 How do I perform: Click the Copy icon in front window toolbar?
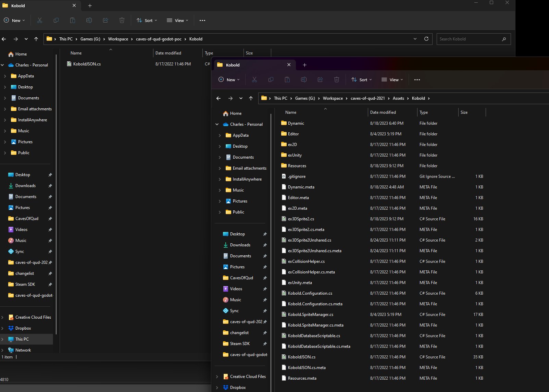coord(271,79)
